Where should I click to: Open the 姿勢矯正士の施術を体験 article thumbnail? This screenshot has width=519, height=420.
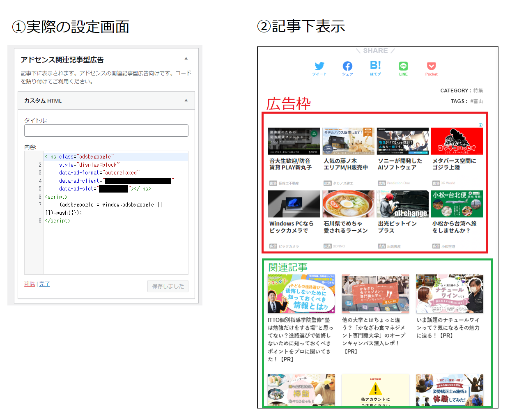(450, 390)
